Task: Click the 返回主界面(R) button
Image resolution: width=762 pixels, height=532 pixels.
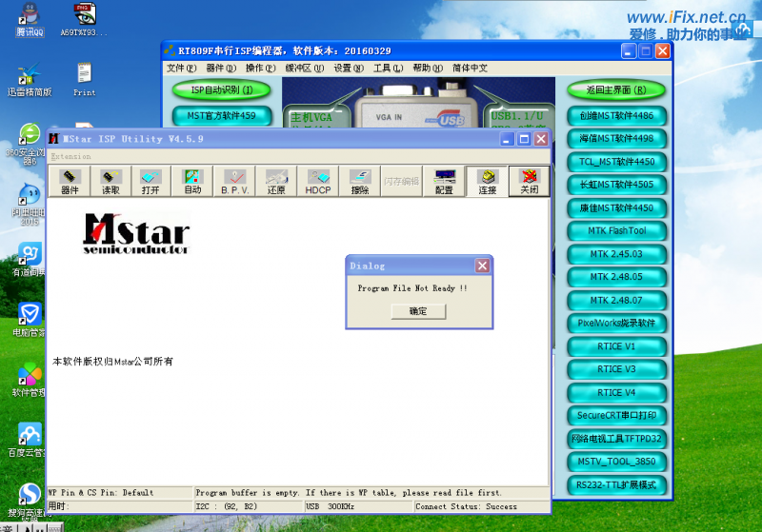Action: (615, 90)
